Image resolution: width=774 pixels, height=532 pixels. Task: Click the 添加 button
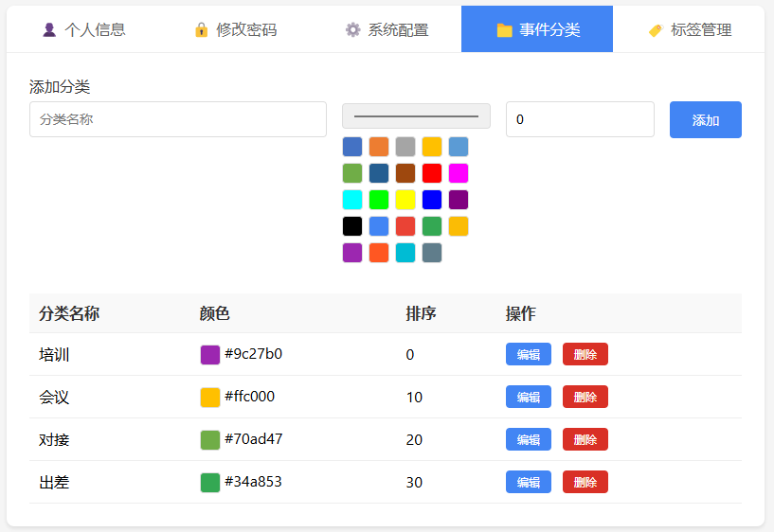click(x=706, y=120)
